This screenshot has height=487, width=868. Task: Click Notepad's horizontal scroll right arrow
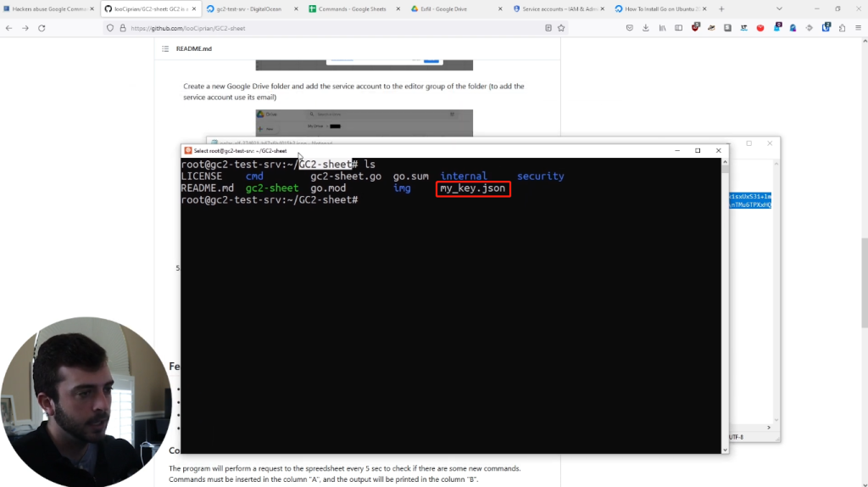pyautogui.click(x=768, y=427)
